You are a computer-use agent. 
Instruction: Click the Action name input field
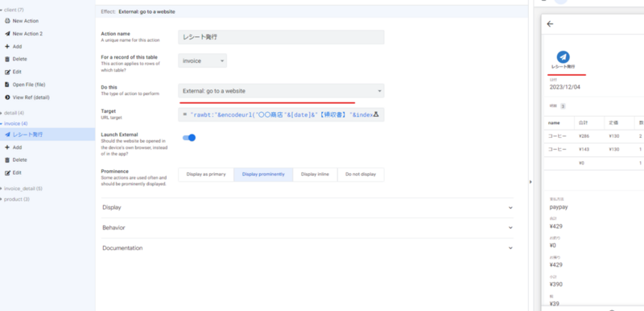click(x=281, y=37)
